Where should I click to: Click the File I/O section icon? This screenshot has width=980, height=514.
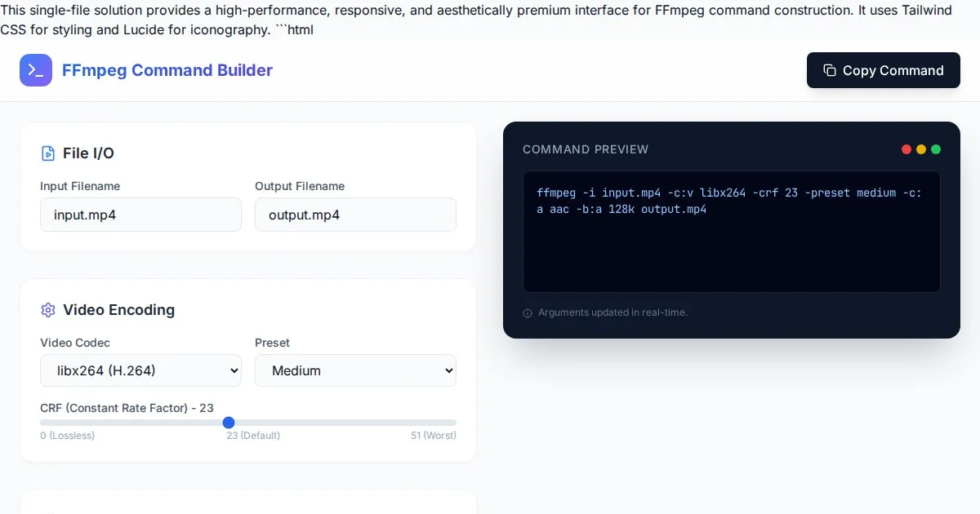[48, 153]
